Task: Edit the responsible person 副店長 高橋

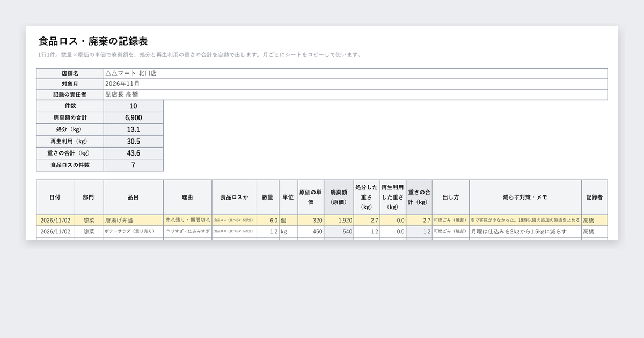Action: [355, 95]
